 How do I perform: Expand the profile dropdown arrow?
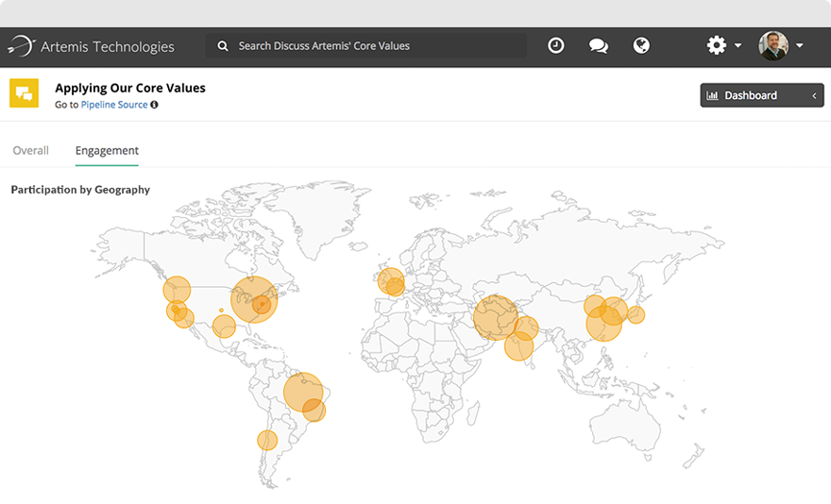[x=800, y=45]
